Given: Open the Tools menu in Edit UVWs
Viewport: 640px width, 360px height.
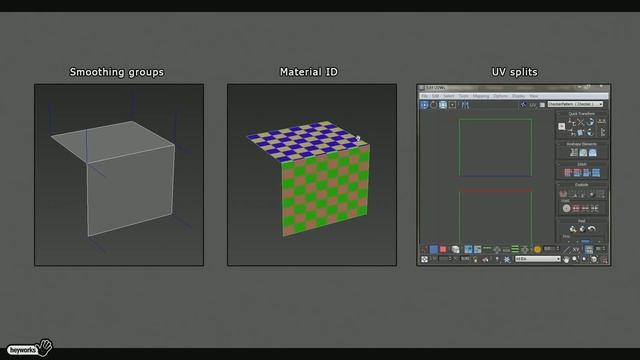Looking at the screenshot, I should coord(464,96).
